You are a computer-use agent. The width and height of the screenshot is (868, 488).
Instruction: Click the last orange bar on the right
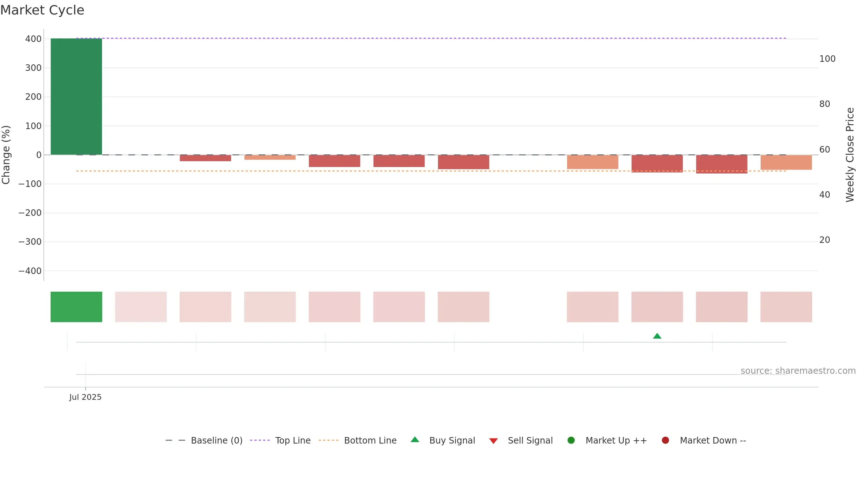(786, 162)
